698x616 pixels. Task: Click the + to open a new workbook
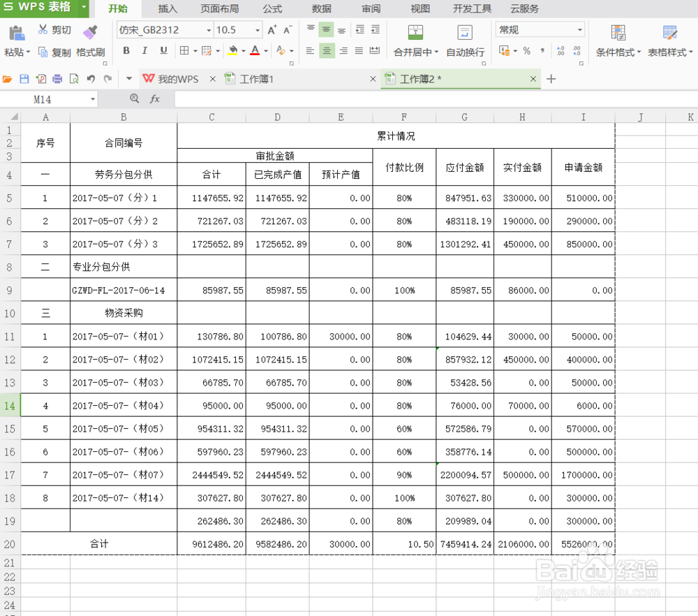click(551, 79)
